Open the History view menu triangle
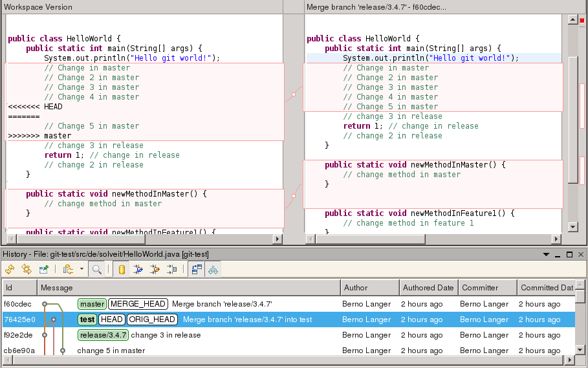Screen dimensions: 588x368 pyautogui.click(x=547, y=255)
